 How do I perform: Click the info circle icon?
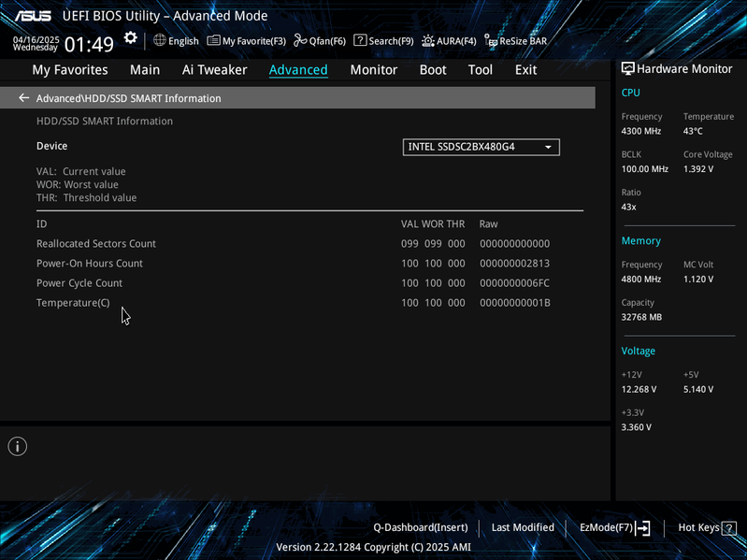click(x=18, y=446)
